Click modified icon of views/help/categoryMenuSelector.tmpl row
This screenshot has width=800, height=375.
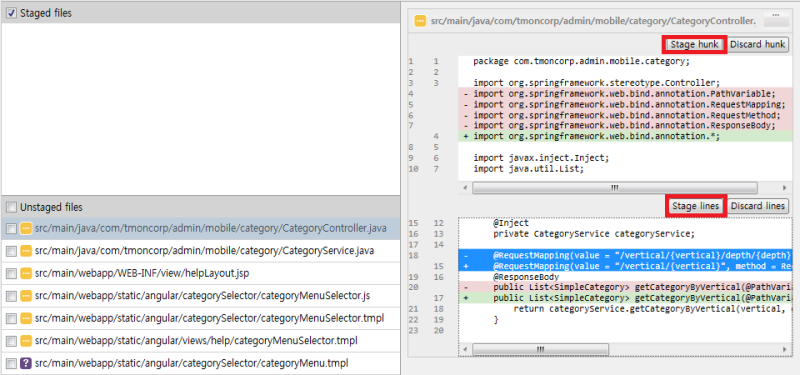(x=26, y=341)
